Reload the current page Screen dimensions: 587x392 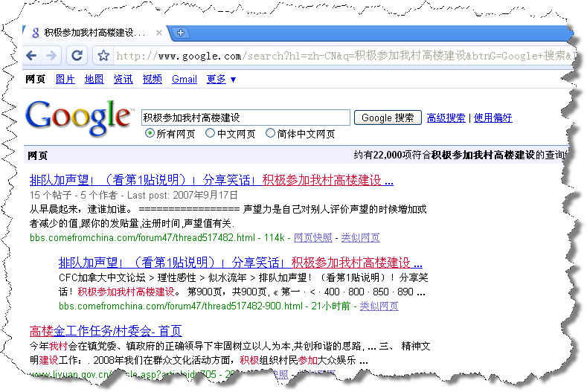(x=76, y=56)
